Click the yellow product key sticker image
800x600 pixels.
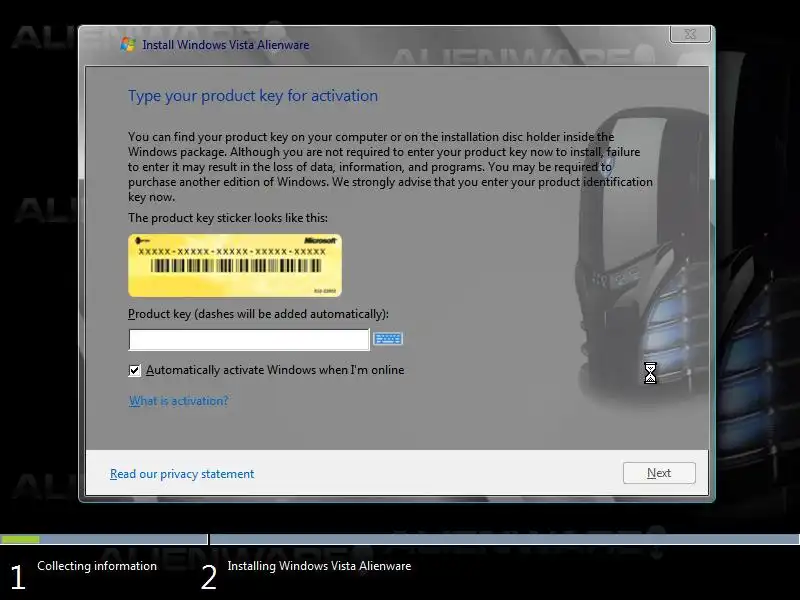(235, 265)
